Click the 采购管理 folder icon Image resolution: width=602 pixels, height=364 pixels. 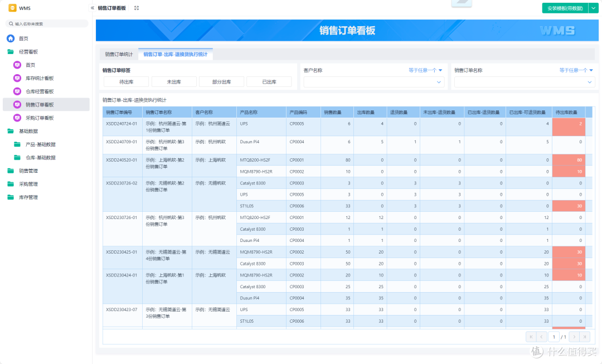(x=11, y=184)
